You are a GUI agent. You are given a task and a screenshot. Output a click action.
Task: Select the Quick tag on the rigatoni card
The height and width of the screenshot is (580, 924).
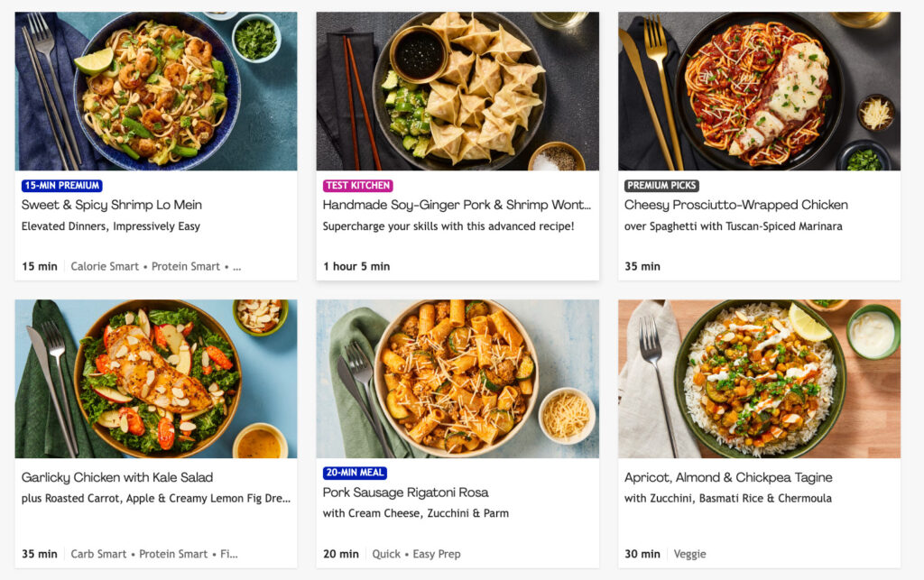click(386, 554)
